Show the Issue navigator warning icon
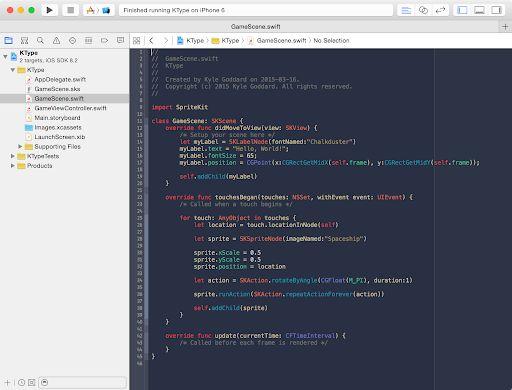Screen dimensions: 512x390 coord(56,41)
